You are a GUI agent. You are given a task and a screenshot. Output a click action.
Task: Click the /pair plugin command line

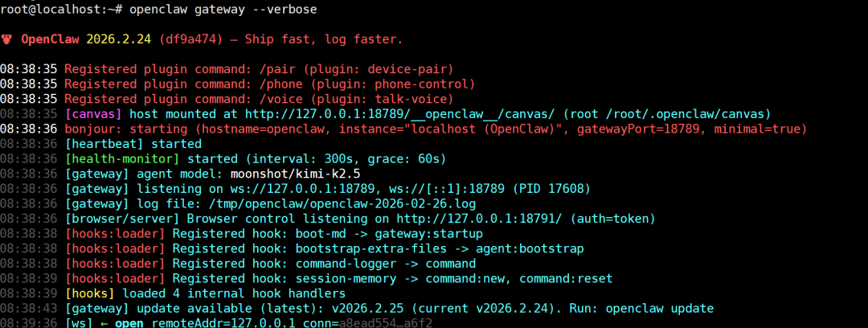[259, 68]
